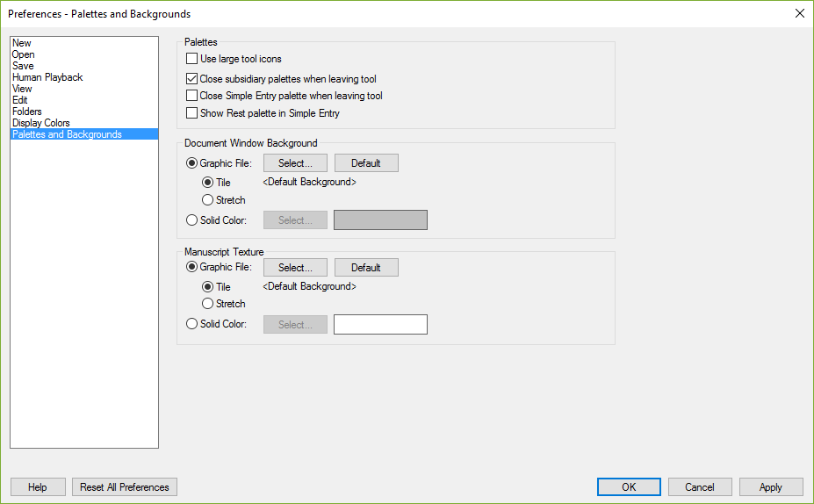Check Close Simple Entry palette when leaving tool
The width and height of the screenshot is (814, 504).
[191, 96]
